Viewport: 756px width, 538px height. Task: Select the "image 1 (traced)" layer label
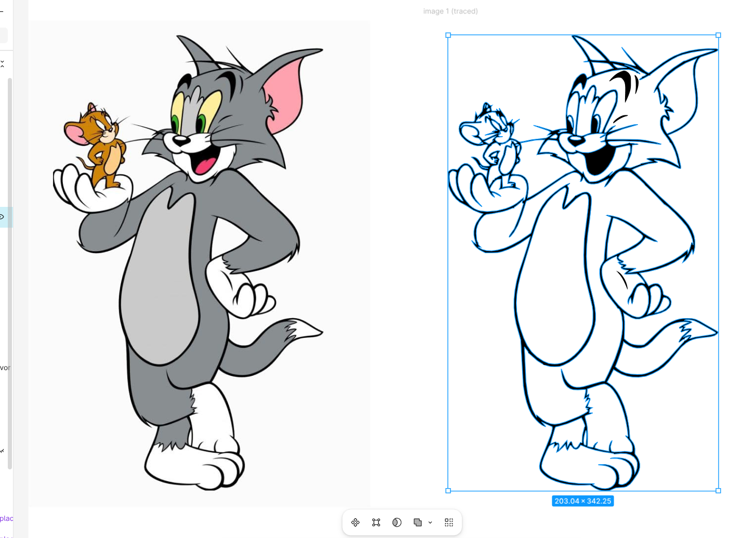pyautogui.click(x=450, y=11)
